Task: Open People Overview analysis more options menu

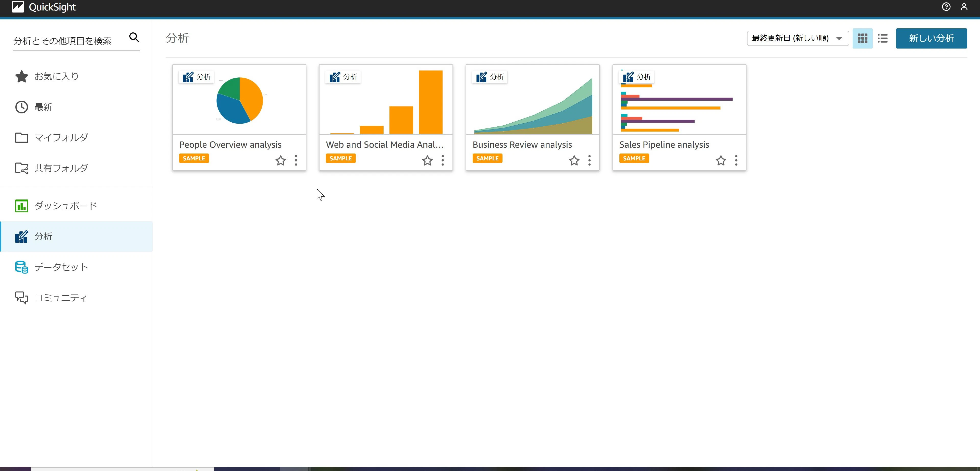Action: pyautogui.click(x=296, y=160)
